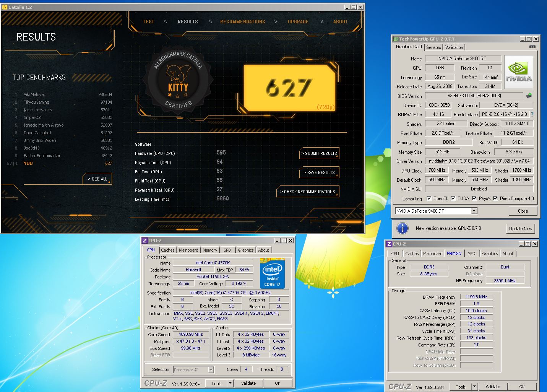Open About tab in right CPU-Z window
Viewport: 547px width, 392px height.
click(508, 254)
